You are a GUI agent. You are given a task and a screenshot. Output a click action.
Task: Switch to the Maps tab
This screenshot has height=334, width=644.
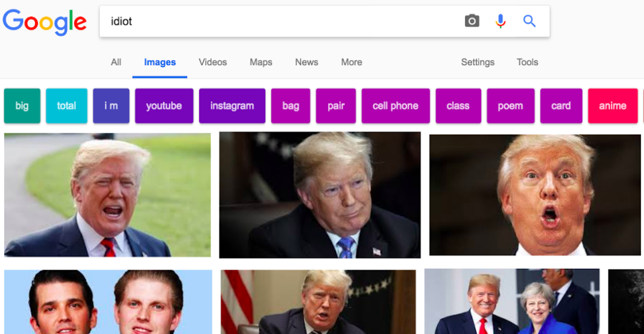(261, 62)
